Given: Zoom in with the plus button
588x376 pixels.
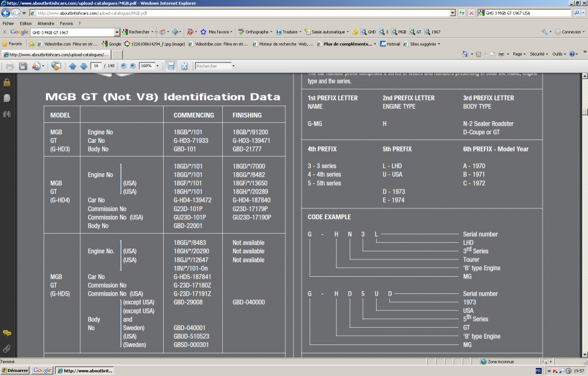Looking at the screenshot, I should point(133,66).
